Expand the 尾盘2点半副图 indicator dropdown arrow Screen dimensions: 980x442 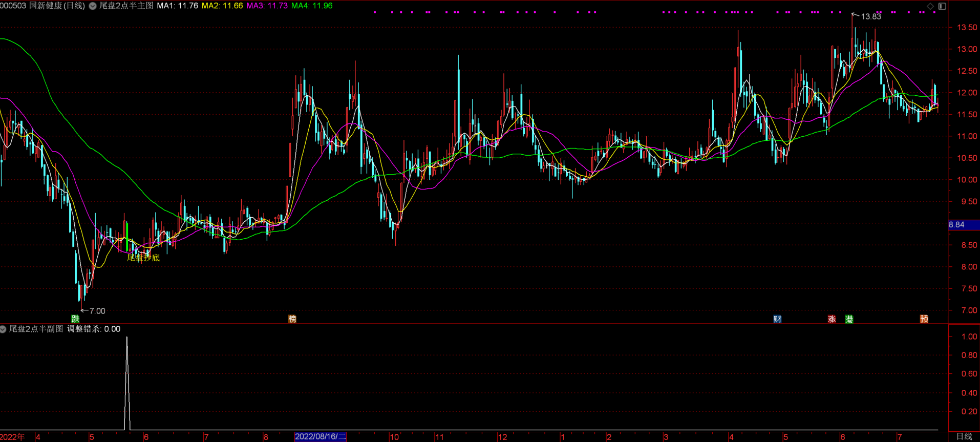click(3, 329)
